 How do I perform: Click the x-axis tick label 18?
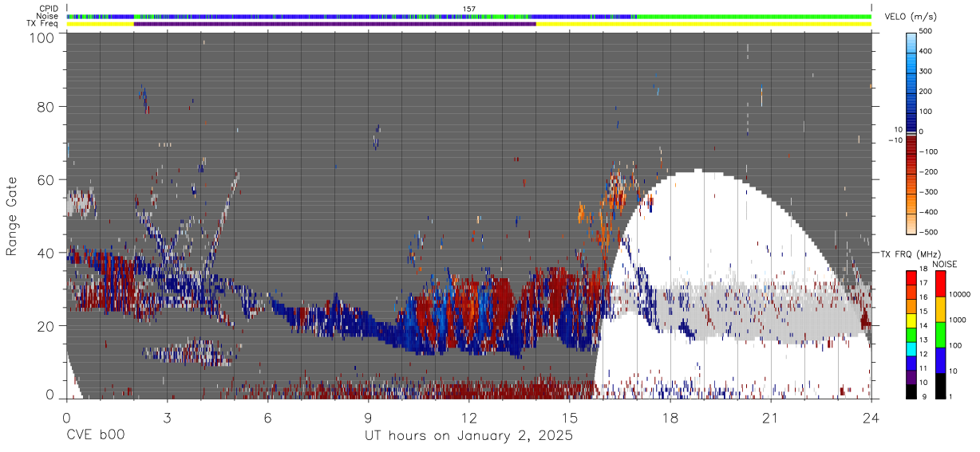(670, 418)
